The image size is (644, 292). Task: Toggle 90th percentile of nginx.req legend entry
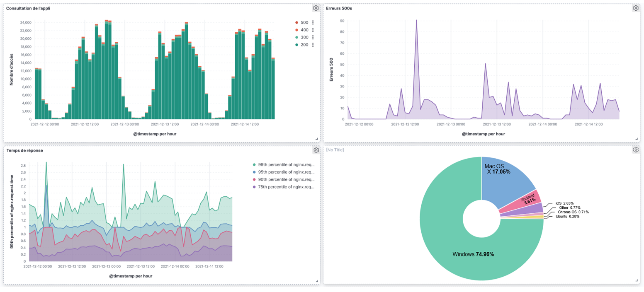click(287, 179)
